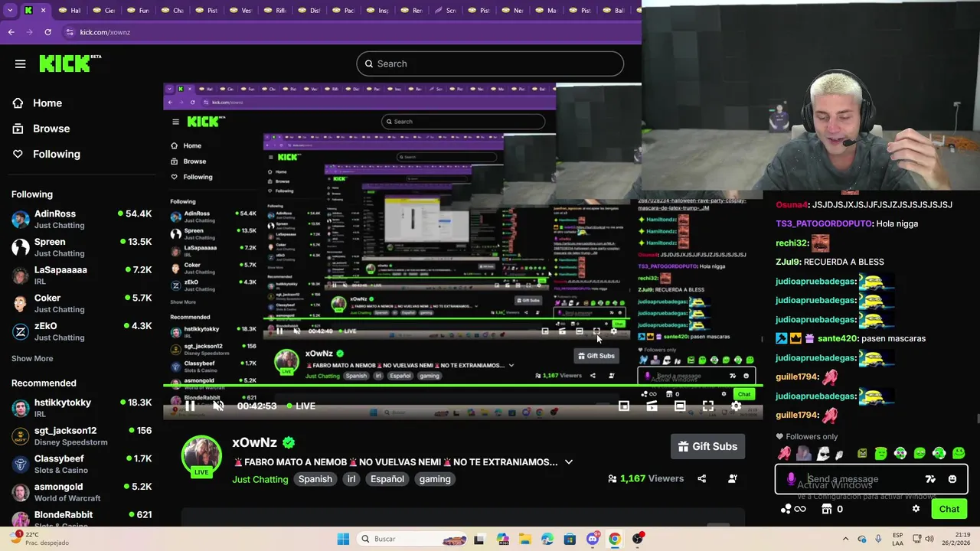Close the active Kick browser tab

point(43,11)
